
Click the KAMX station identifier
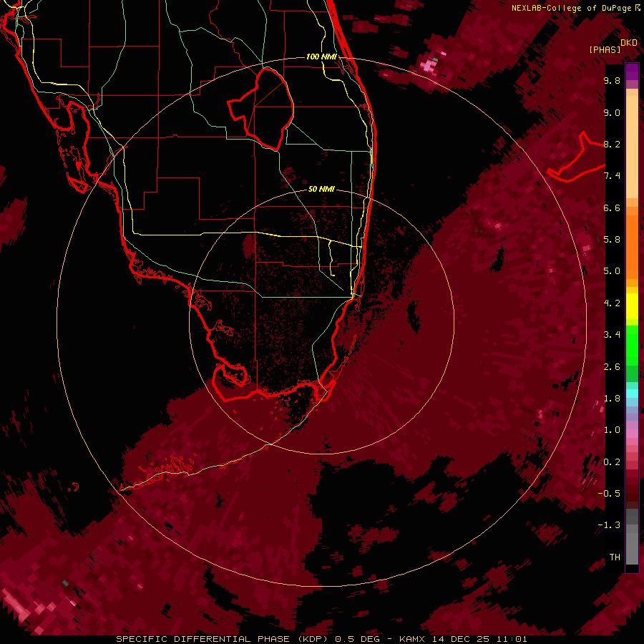click(x=412, y=639)
